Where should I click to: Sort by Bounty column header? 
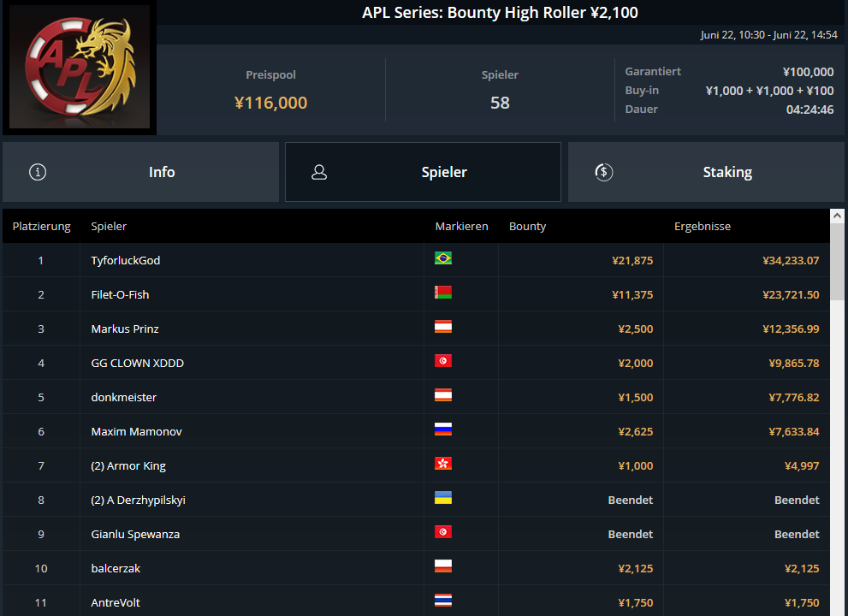pyautogui.click(x=527, y=226)
